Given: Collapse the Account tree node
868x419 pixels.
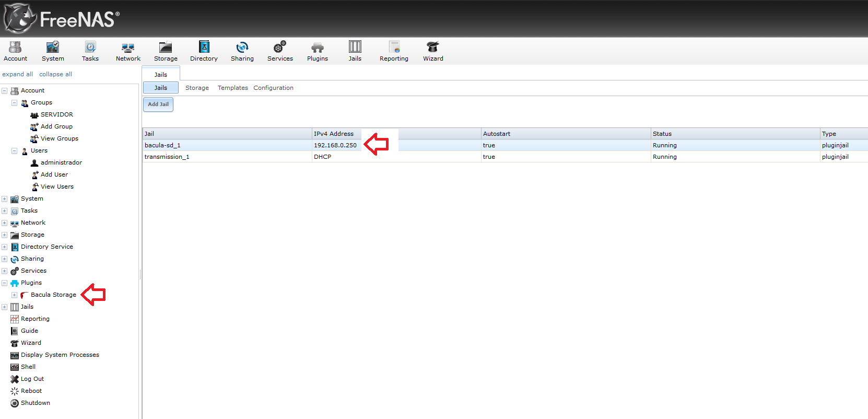Looking at the screenshot, I should click(x=5, y=91).
